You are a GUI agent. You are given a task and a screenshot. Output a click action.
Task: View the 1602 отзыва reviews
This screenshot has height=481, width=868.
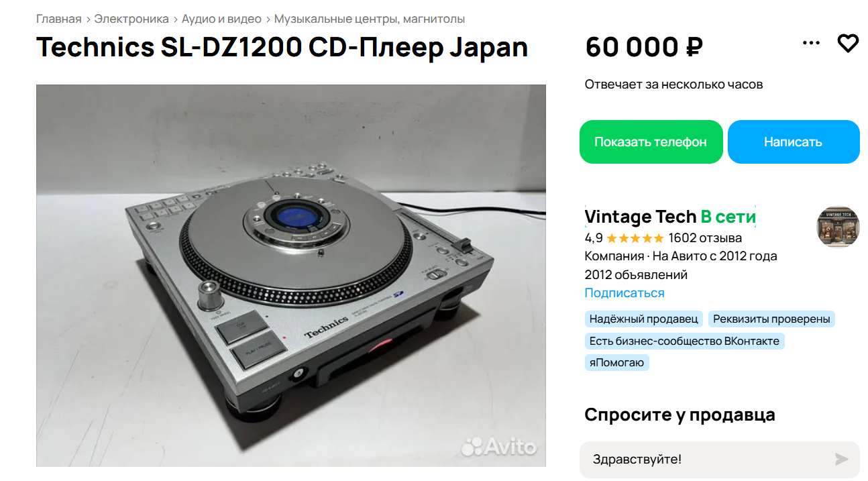click(705, 238)
